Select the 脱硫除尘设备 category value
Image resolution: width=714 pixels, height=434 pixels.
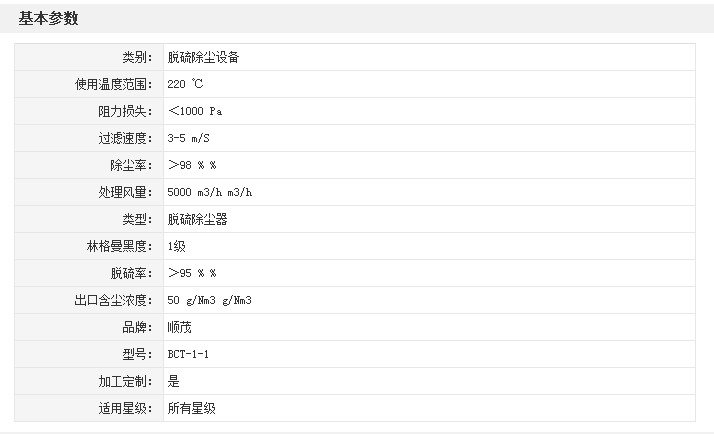point(203,57)
